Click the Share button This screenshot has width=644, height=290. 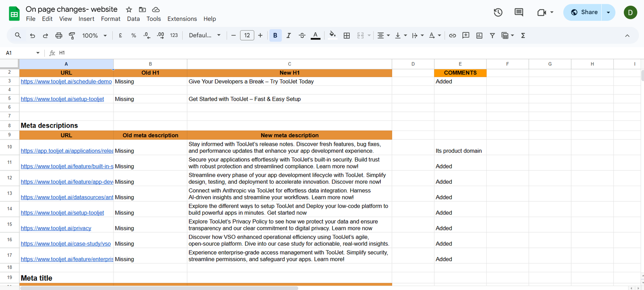(x=584, y=12)
